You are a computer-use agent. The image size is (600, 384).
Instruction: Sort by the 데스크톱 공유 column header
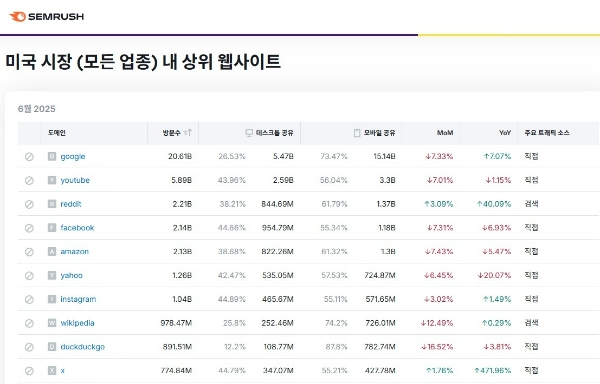click(249, 133)
